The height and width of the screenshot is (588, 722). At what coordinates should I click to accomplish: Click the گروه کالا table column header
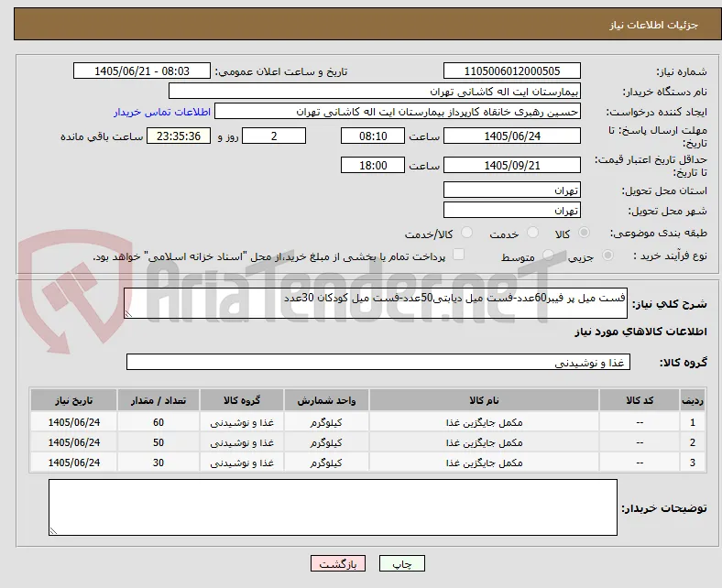[242, 400]
